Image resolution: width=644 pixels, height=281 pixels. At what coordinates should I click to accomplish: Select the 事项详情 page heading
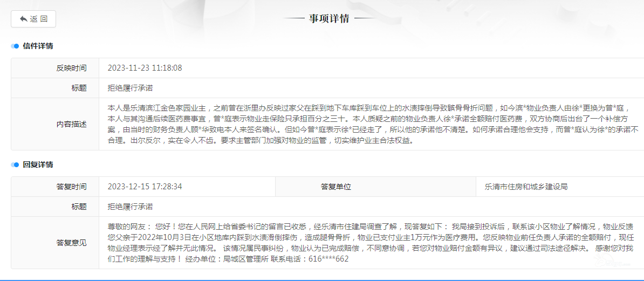[329, 19]
